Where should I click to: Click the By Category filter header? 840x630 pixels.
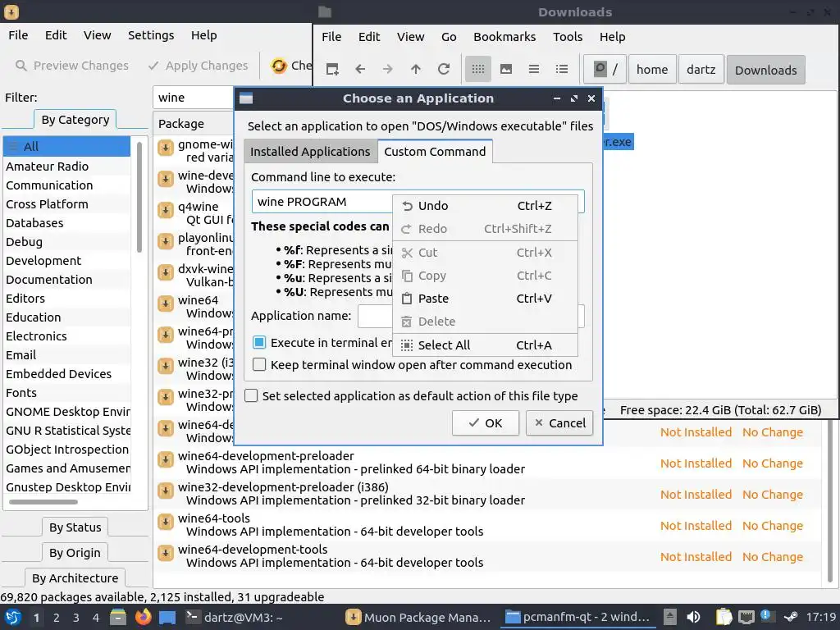(75, 120)
